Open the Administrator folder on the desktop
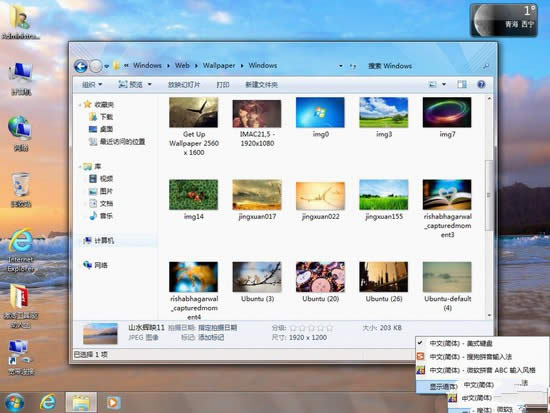550x413 pixels. click(20, 22)
